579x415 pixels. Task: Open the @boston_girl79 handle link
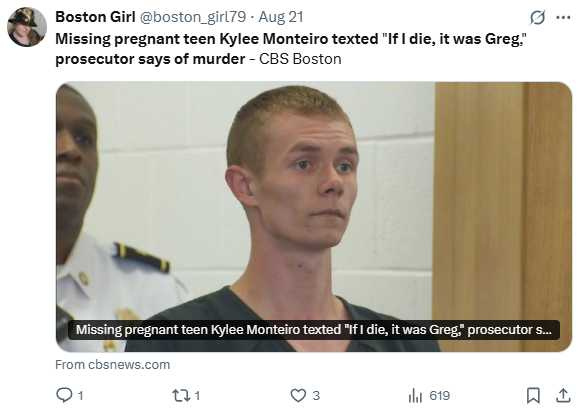click(x=192, y=17)
